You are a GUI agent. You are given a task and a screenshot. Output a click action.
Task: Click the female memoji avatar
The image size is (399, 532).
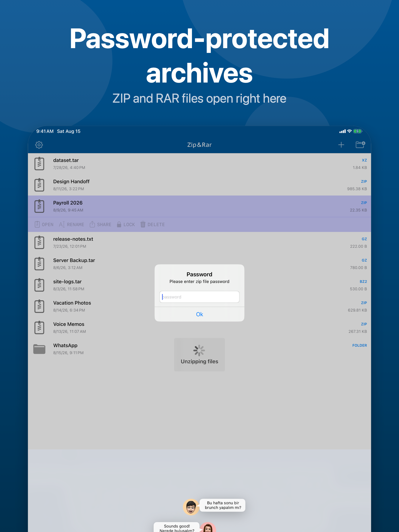pos(208,527)
